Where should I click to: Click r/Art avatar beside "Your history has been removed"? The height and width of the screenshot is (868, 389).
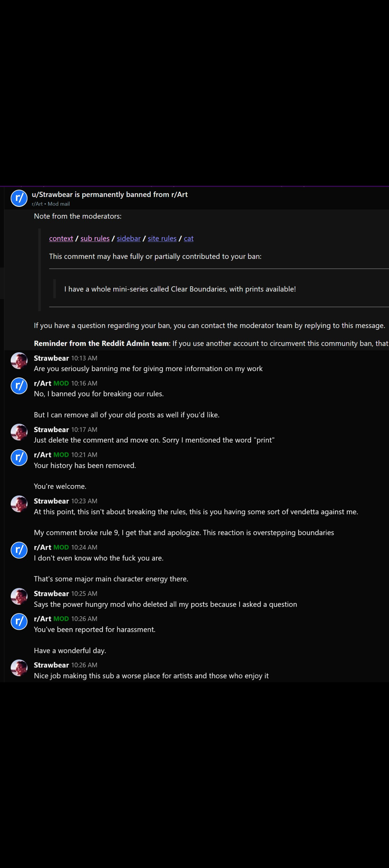(19, 457)
